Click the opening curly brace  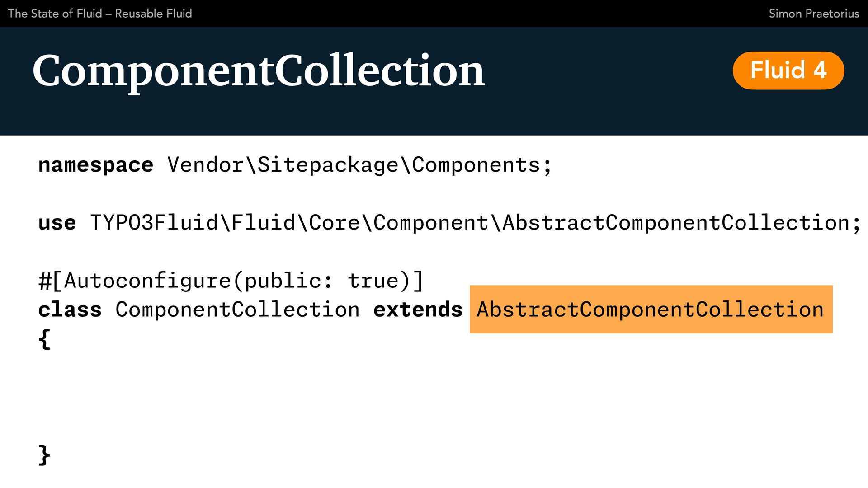tap(44, 339)
